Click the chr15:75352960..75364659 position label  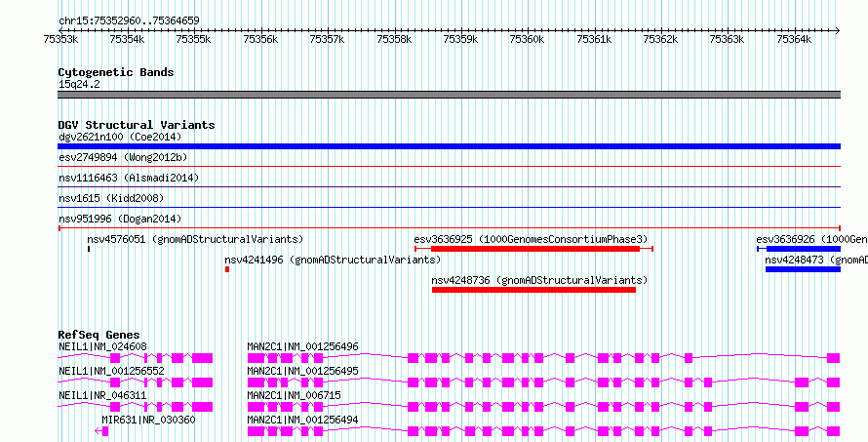pos(129,20)
